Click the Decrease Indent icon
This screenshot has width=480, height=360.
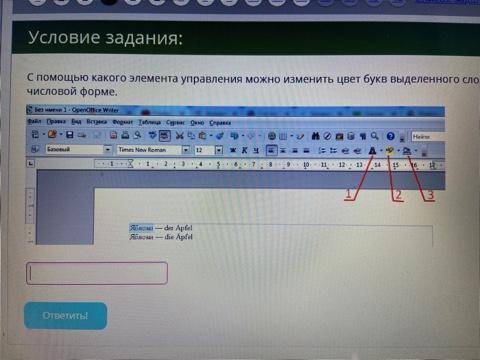[x=345, y=151]
